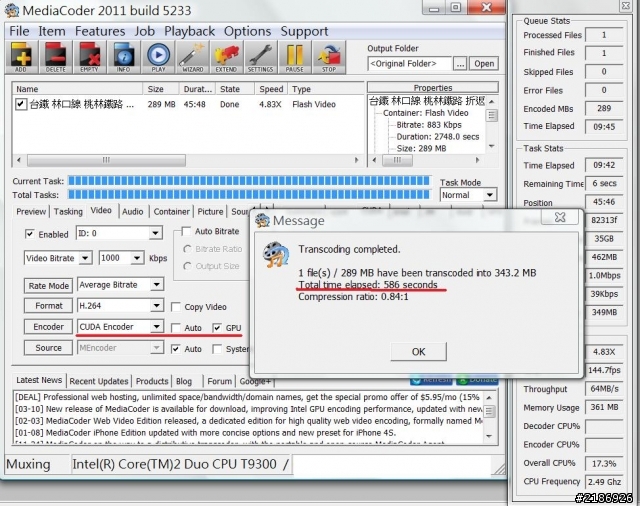Uncheck the GPU checkbox
640x506 pixels.
coord(217,328)
